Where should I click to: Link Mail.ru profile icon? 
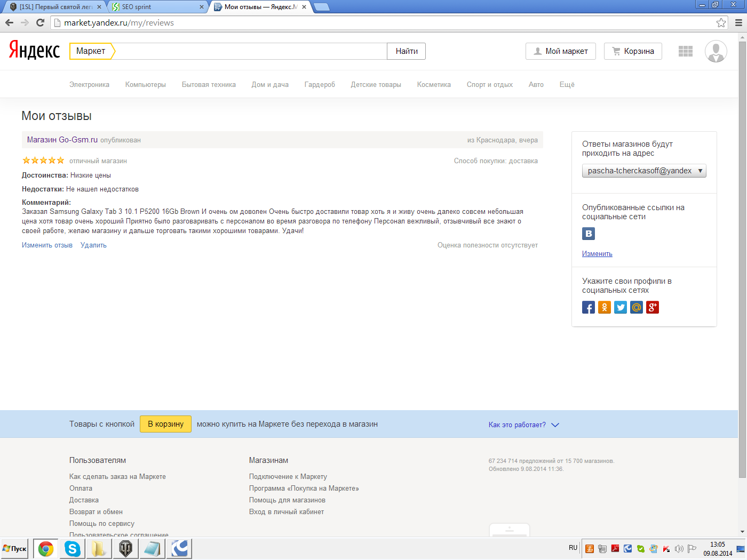coord(637,307)
